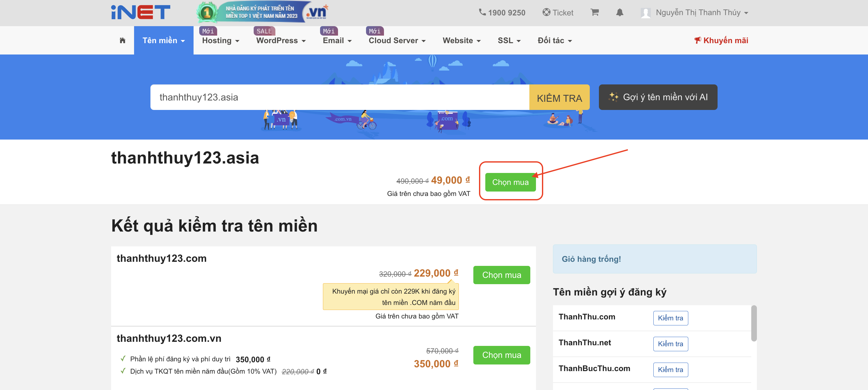Click Chọn mua for thanhthuy123.com.vn
This screenshot has width=868, height=390.
coord(501,355)
